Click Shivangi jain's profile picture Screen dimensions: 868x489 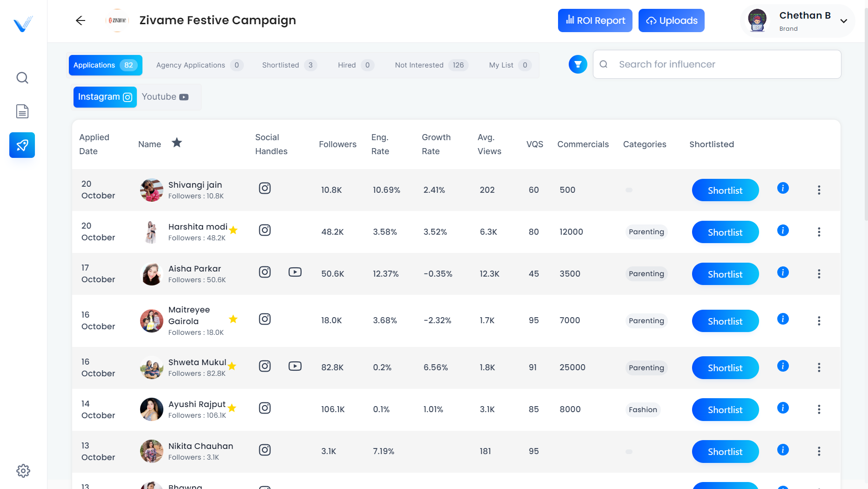point(152,190)
